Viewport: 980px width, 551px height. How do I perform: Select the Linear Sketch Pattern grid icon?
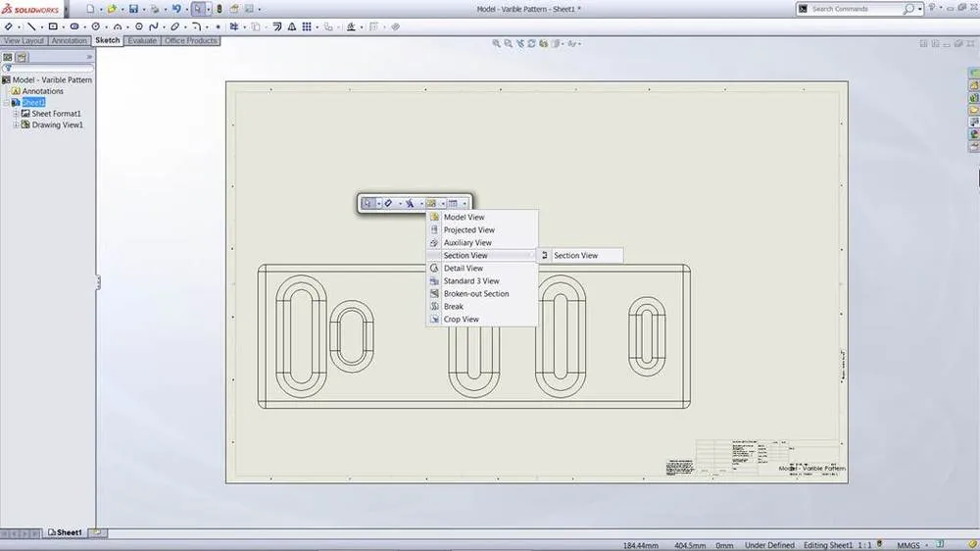[307, 26]
